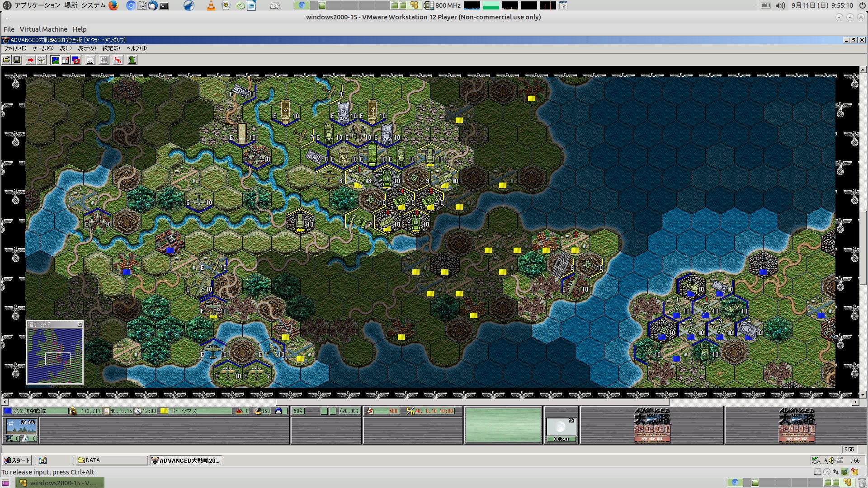Image resolution: width=868 pixels, height=488 pixels.
Task: Open the VMware File menu
Action: [9, 29]
